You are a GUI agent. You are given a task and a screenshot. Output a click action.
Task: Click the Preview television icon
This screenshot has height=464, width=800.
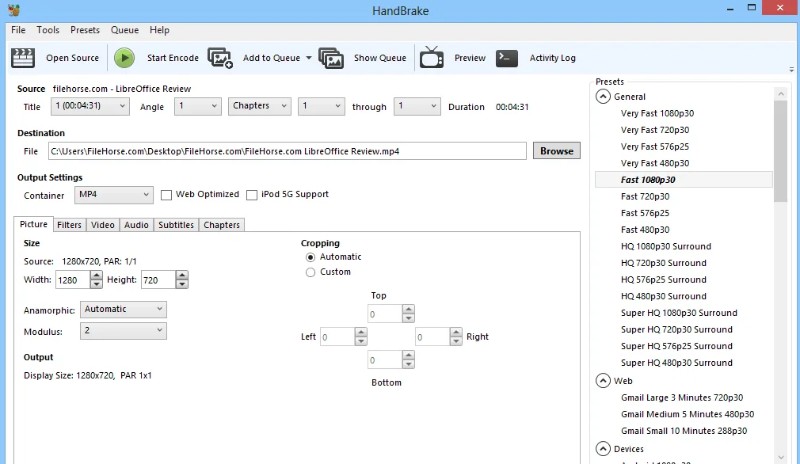[431, 58]
